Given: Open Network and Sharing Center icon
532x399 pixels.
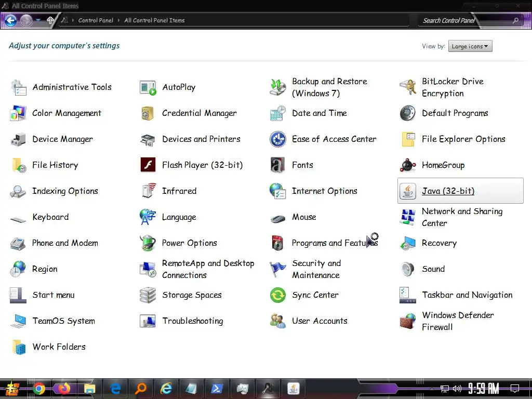Looking at the screenshot, I should (408, 217).
